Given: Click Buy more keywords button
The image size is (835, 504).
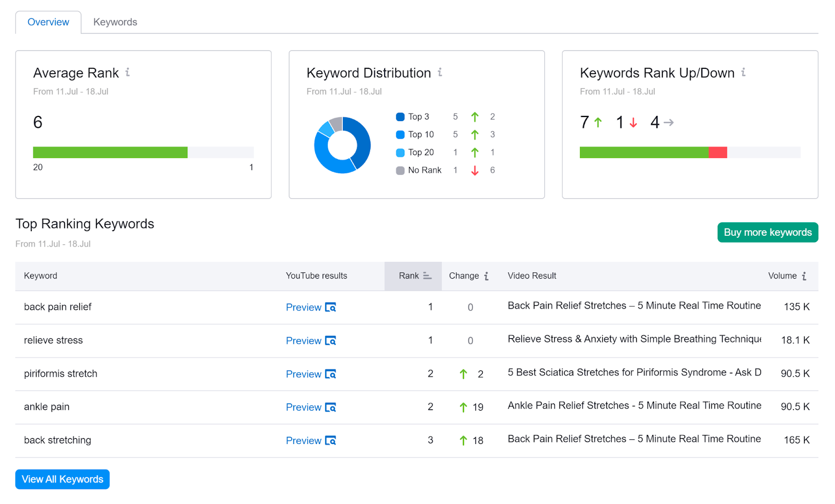Looking at the screenshot, I should click(768, 232).
